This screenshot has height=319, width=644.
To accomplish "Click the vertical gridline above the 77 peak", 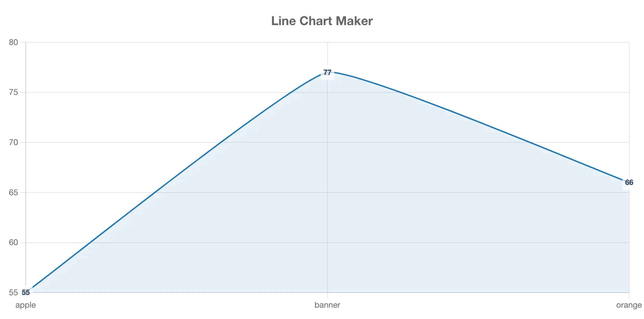I will click(x=327, y=55).
